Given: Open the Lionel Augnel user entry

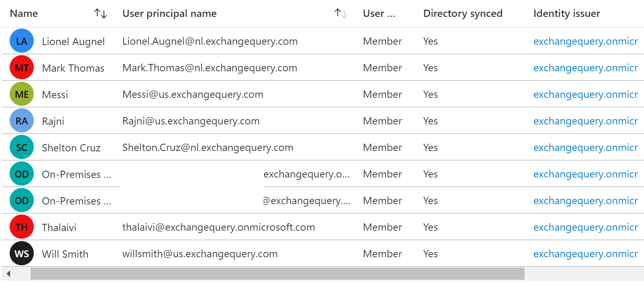Looking at the screenshot, I should coord(73,41).
